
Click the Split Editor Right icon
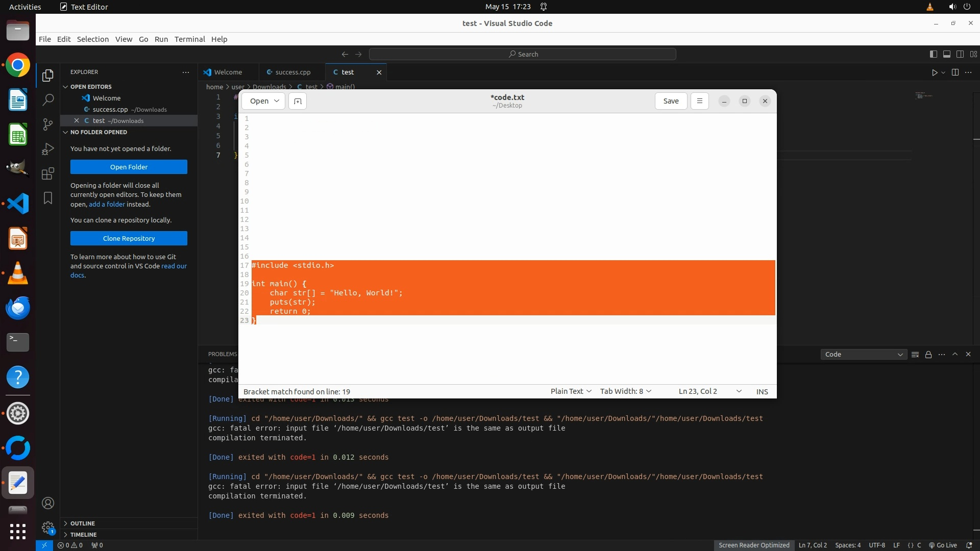click(955, 72)
